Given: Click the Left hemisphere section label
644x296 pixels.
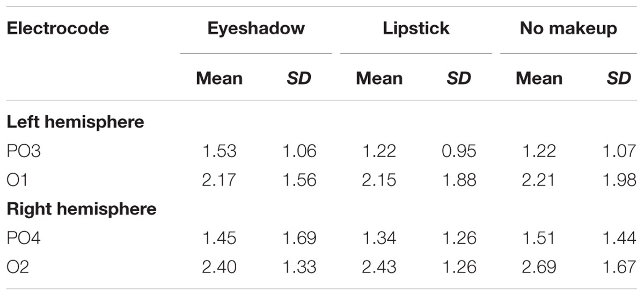Looking at the screenshot, I should 75,122.
